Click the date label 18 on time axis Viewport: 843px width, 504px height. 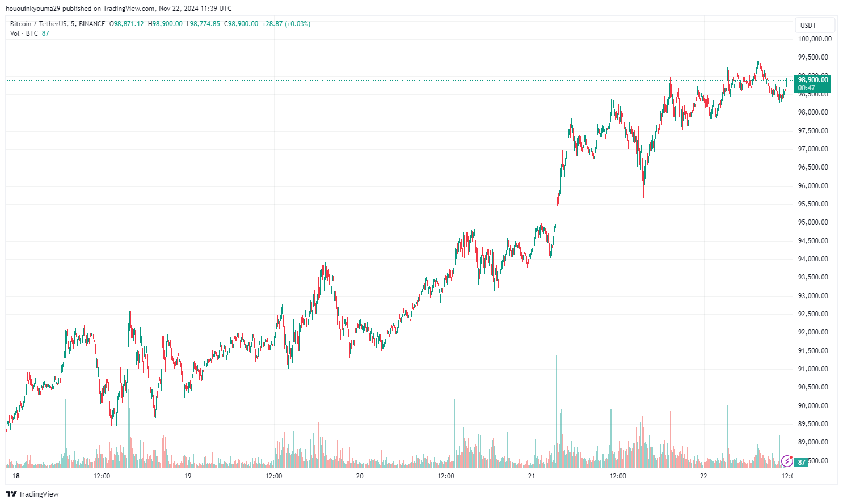tap(16, 476)
